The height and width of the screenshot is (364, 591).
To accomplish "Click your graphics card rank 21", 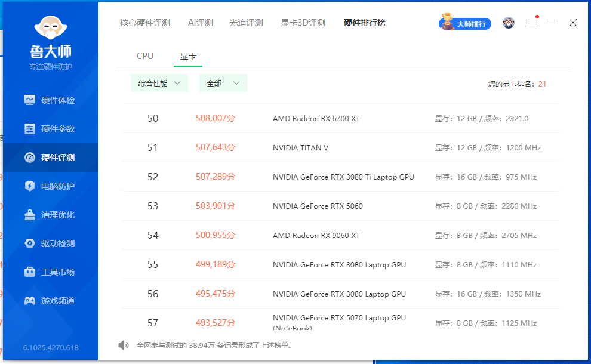I will (x=543, y=84).
